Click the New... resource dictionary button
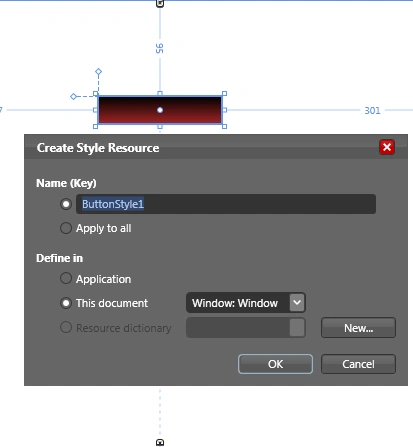This screenshot has height=447, width=413. click(358, 328)
